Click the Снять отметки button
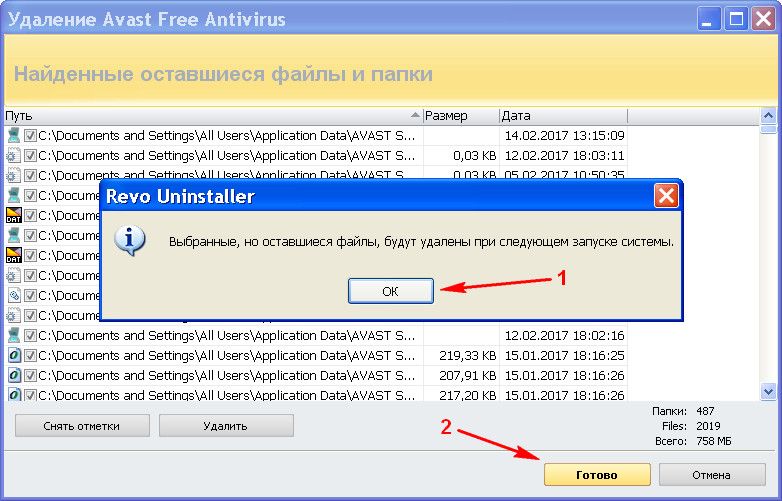 pos(82,426)
